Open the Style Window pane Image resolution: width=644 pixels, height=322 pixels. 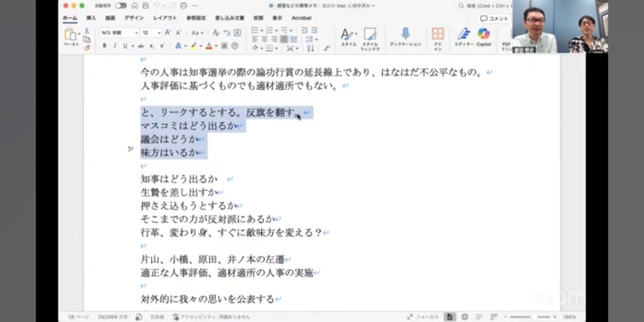tap(370, 34)
